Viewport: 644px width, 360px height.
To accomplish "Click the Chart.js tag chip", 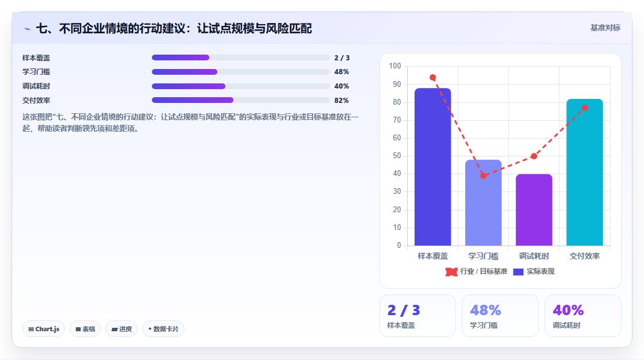I will (44, 329).
